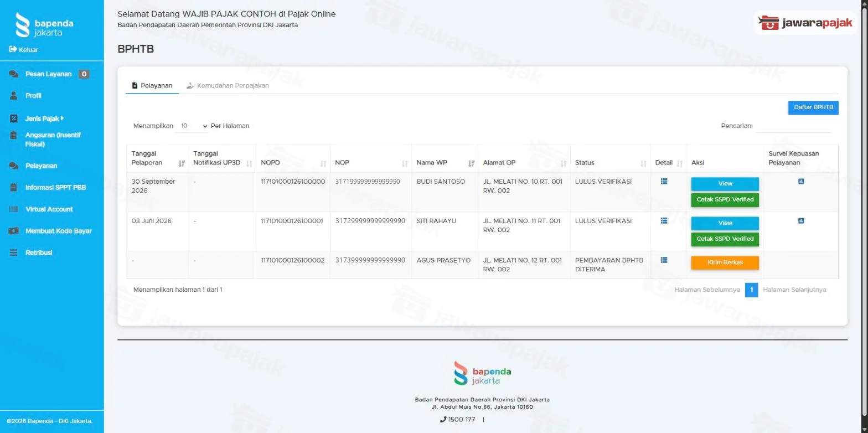
Task: Click Cetak SSPD Verified for SITI RAHAYU
Action: pyautogui.click(x=725, y=239)
